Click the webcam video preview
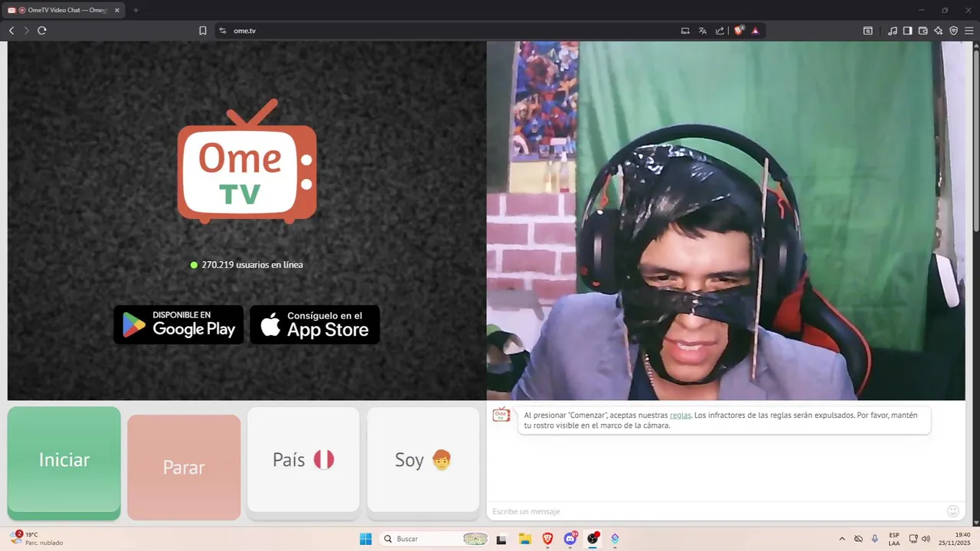This screenshot has width=980, height=551. click(x=726, y=220)
